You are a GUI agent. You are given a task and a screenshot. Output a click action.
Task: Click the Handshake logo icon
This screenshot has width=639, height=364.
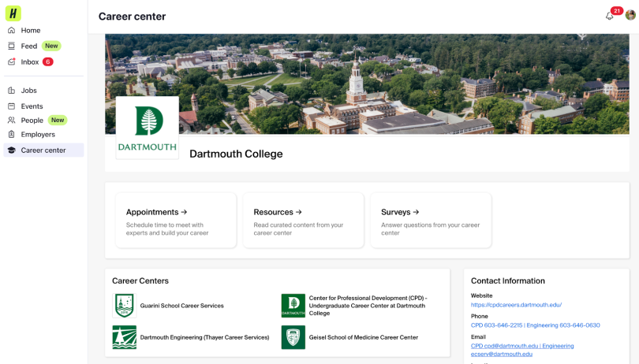pyautogui.click(x=13, y=13)
